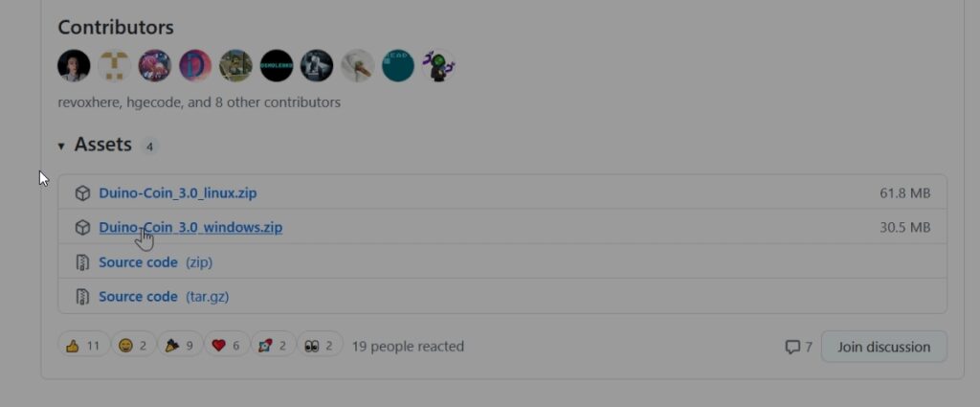
Task: Open the black DEMOLENKO contributor avatar
Action: click(277, 66)
